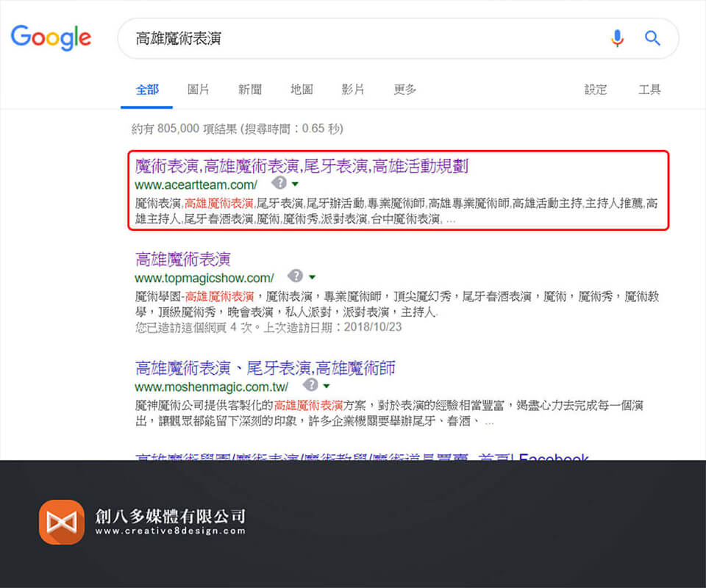Open result 魔術表演,高雄魔術表演,尾牙表演,高雄活動規劃
Image resolution: width=706 pixels, height=588 pixels.
pyautogui.click(x=302, y=166)
